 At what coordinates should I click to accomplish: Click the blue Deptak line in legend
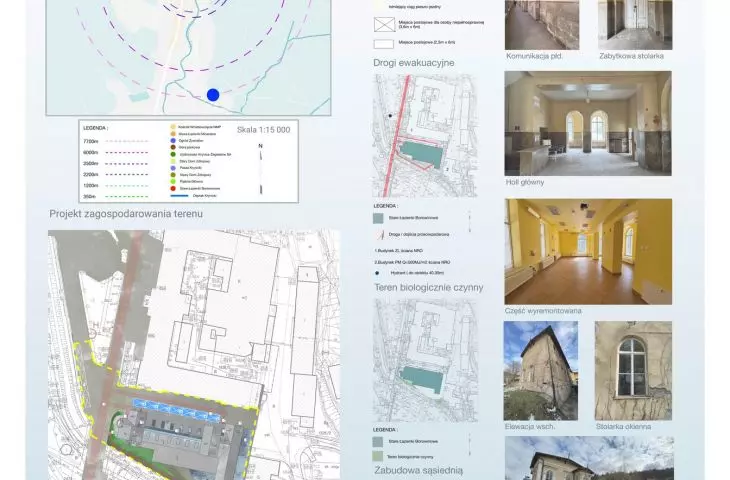(x=180, y=196)
